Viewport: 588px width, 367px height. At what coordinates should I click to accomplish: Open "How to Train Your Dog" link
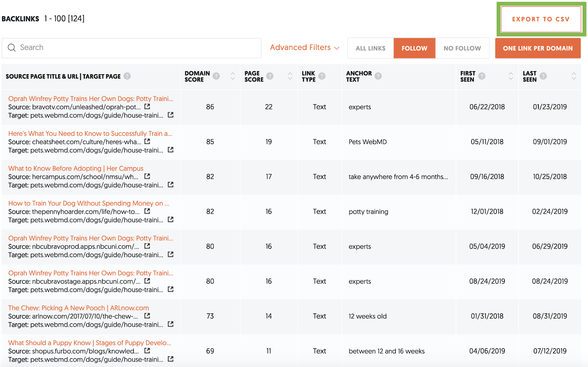tap(89, 203)
